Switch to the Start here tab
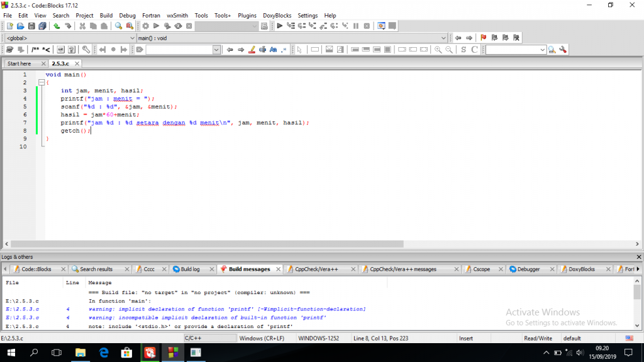Viewport: 644px width, 362px height. coord(19,63)
